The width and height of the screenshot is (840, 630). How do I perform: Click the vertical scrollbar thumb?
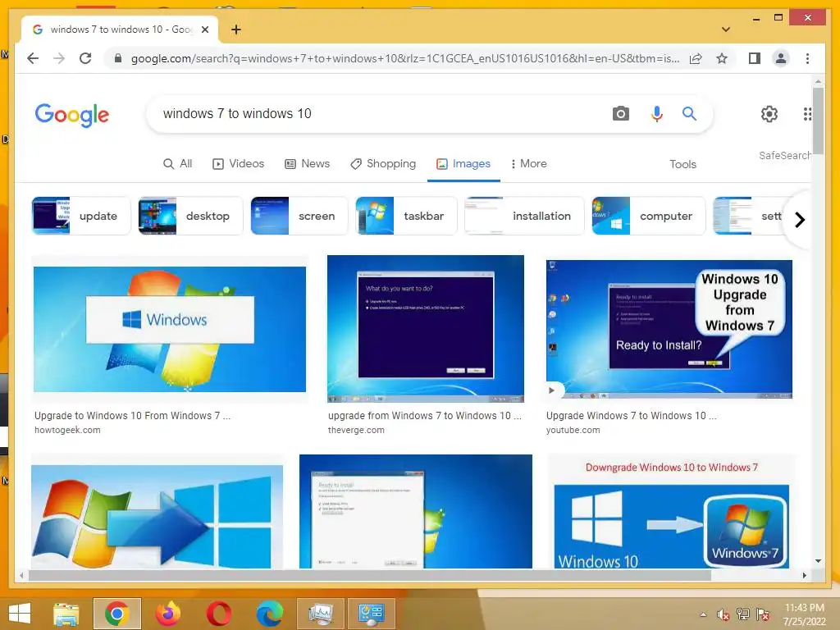[x=818, y=121]
